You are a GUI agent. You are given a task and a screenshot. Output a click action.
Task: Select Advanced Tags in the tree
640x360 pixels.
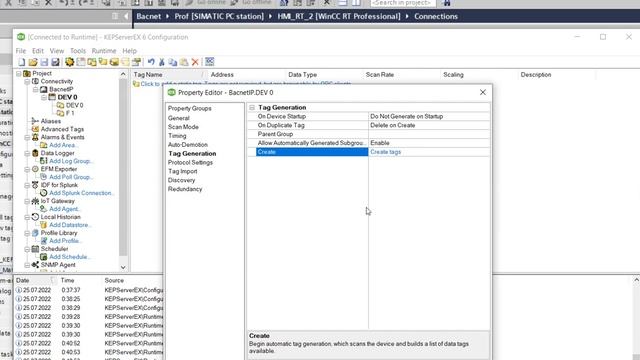point(62,129)
